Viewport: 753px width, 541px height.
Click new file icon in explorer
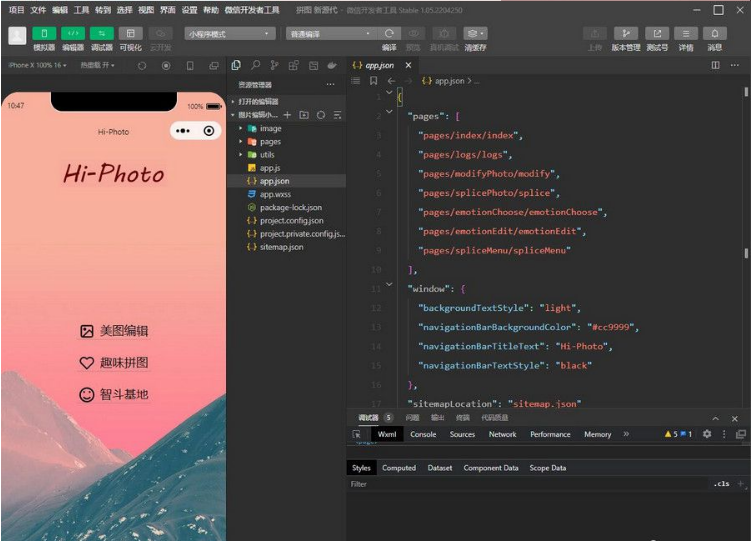(x=288, y=115)
